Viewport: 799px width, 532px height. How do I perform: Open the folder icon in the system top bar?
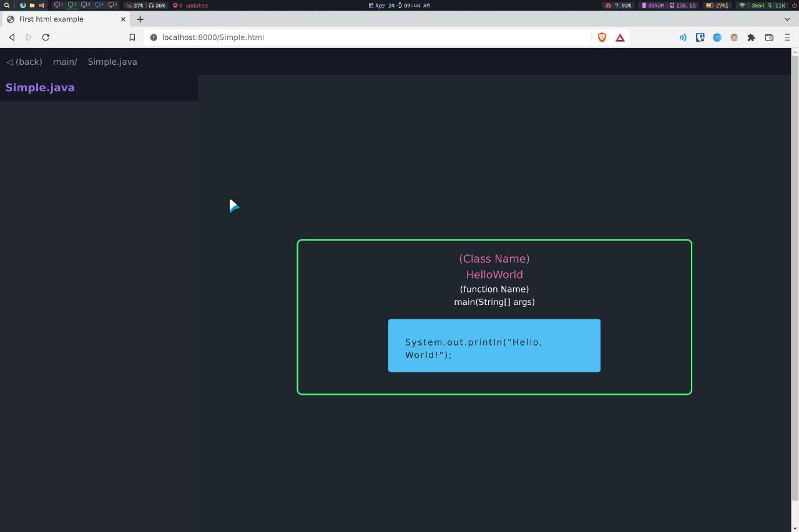[32, 6]
